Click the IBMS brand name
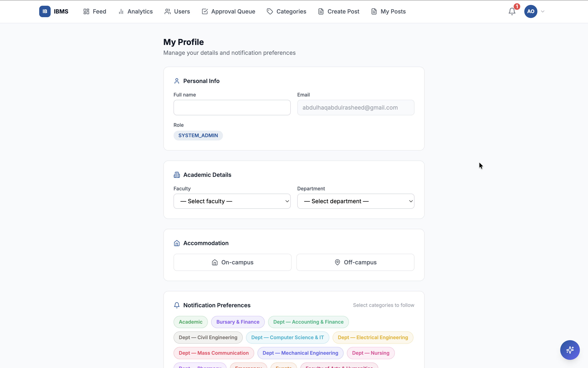The height and width of the screenshot is (368, 588). pyautogui.click(x=61, y=11)
